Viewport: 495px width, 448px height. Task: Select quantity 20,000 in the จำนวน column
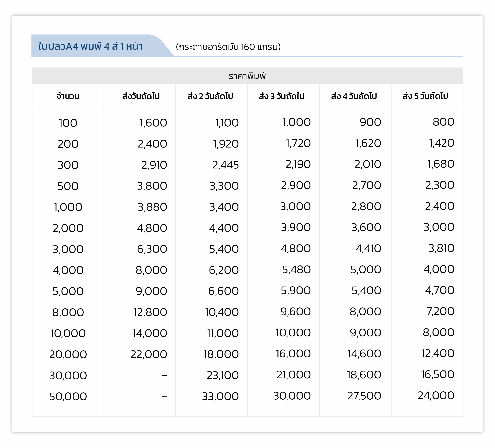(68, 354)
